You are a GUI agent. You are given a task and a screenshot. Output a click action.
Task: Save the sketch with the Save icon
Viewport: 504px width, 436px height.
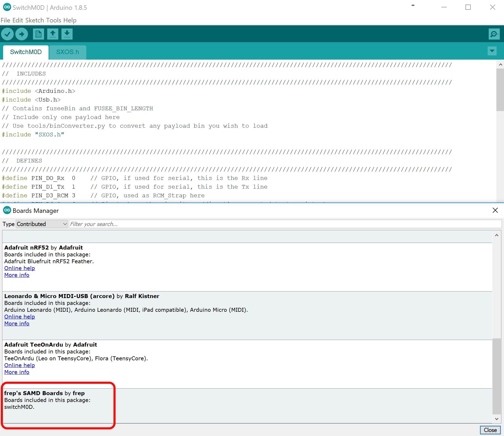pyautogui.click(x=67, y=34)
